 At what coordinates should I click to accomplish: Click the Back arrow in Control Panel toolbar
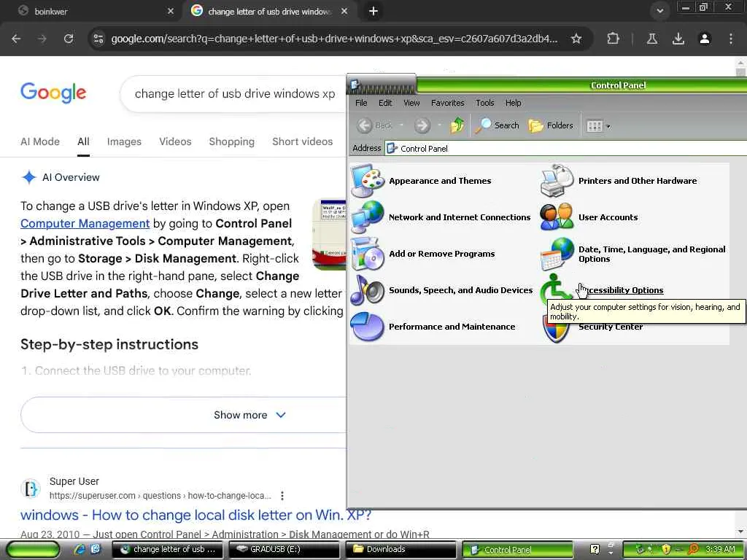[374, 125]
